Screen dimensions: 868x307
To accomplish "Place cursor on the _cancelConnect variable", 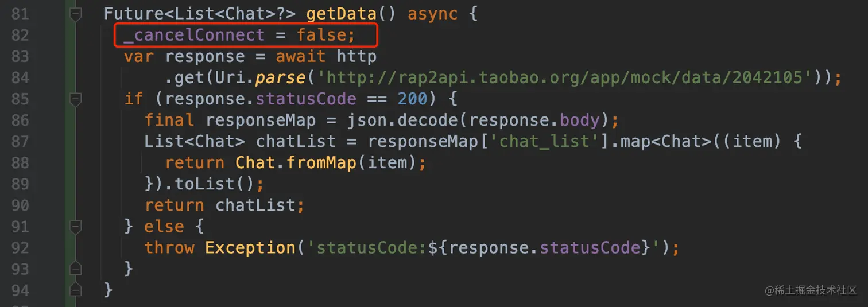I will [x=193, y=36].
